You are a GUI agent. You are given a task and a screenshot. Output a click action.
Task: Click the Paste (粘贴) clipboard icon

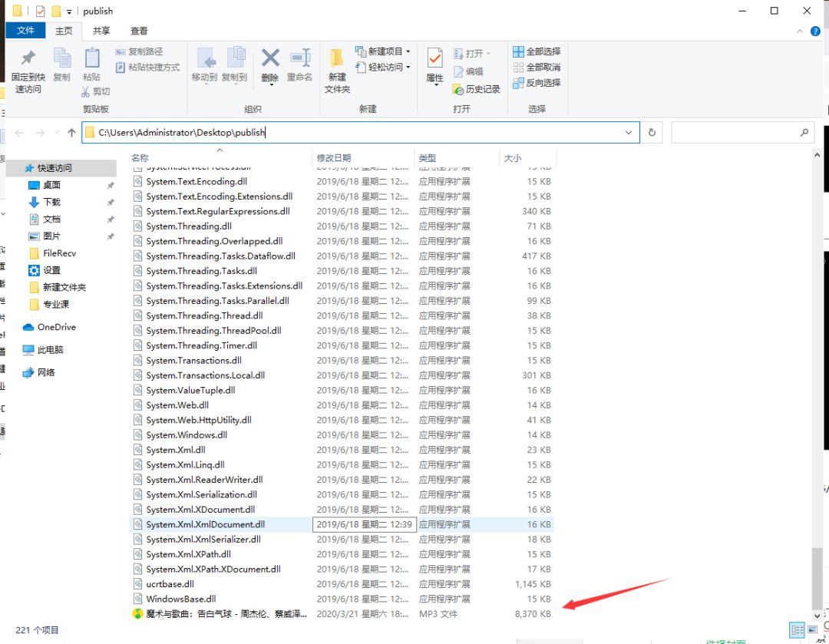[92, 58]
